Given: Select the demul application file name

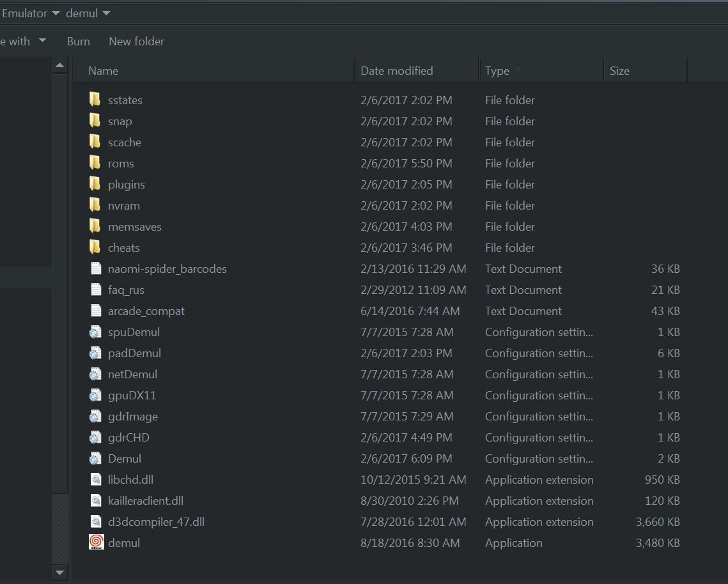Looking at the screenshot, I should click(x=124, y=543).
